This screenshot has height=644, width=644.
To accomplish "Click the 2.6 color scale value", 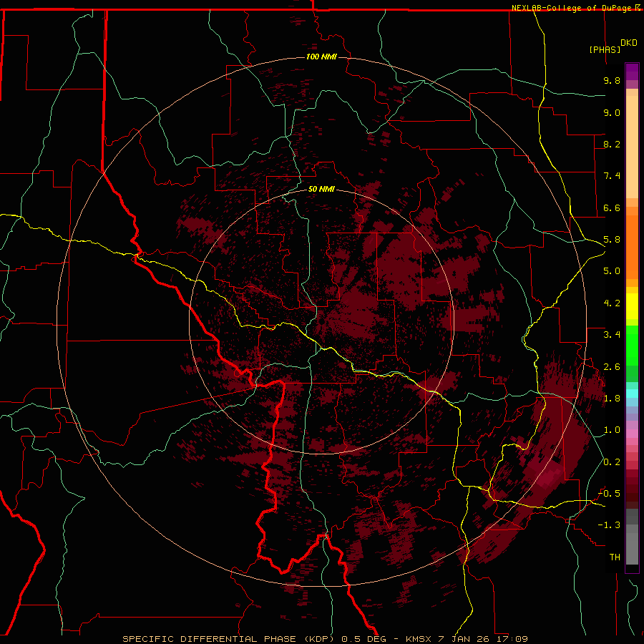I will pos(612,367).
